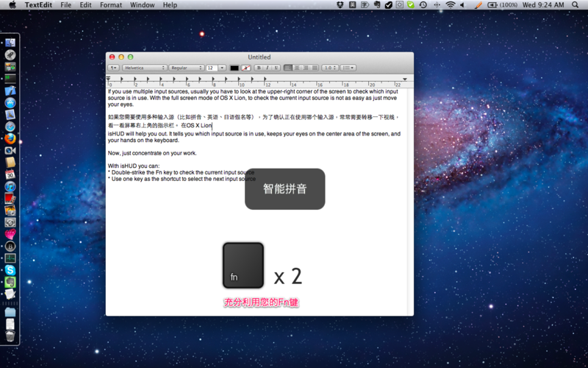
Task: Expand the line spacing 1.0 dropdown
Action: [330, 68]
